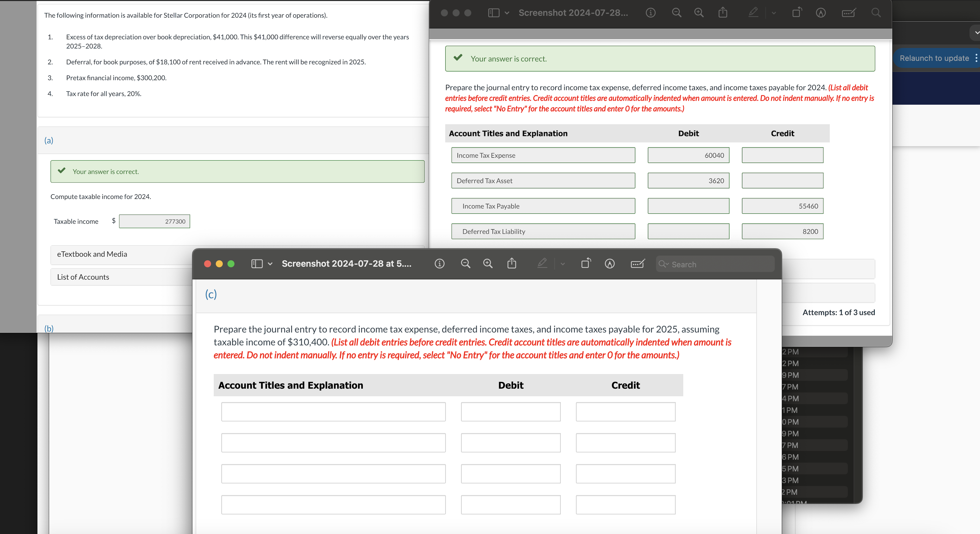The image size is (980, 534).
Task: Click share icon in front Preview toolbar
Action: (x=512, y=264)
